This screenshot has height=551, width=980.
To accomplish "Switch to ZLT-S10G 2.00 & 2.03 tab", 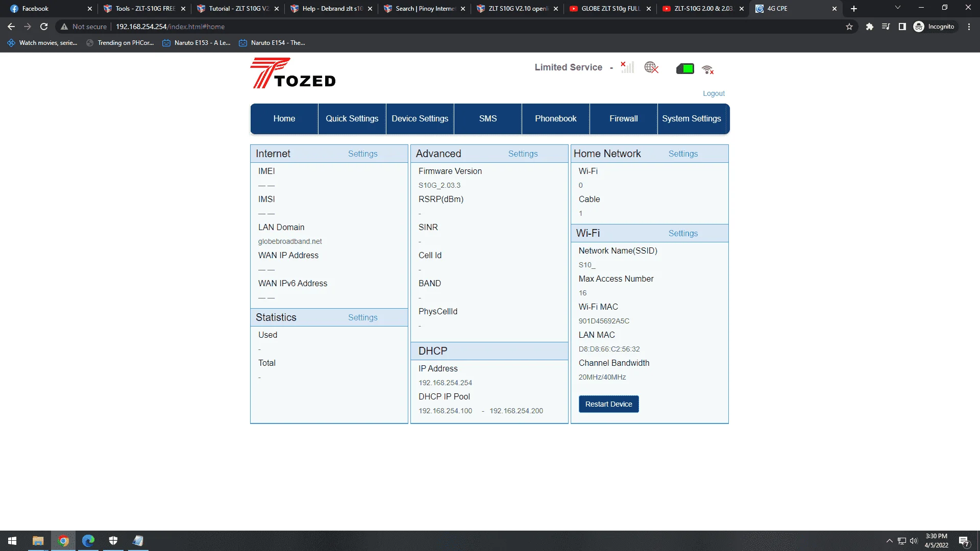I will [703, 9].
